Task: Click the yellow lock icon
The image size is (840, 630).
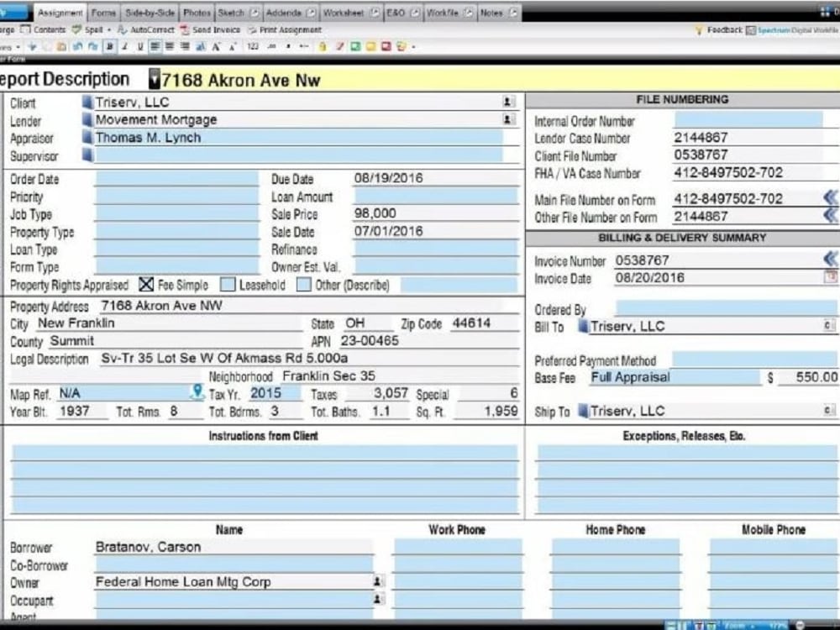Action: (x=323, y=46)
